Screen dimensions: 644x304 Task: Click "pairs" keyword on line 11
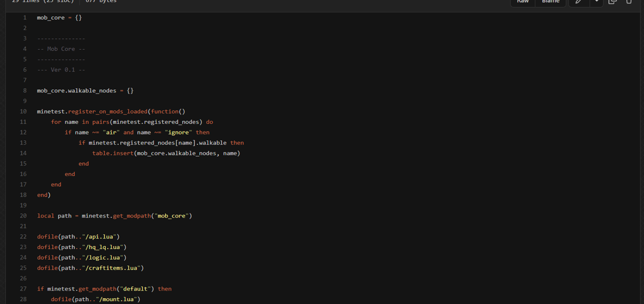pyautogui.click(x=101, y=122)
